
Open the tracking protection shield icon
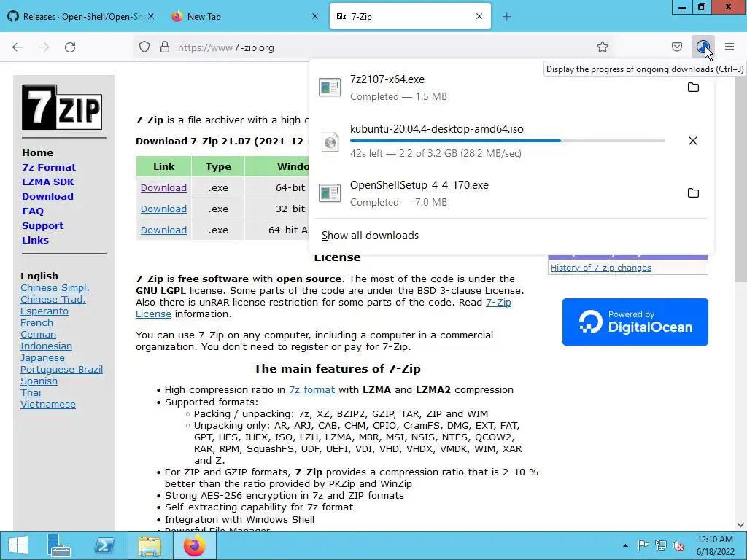click(144, 47)
